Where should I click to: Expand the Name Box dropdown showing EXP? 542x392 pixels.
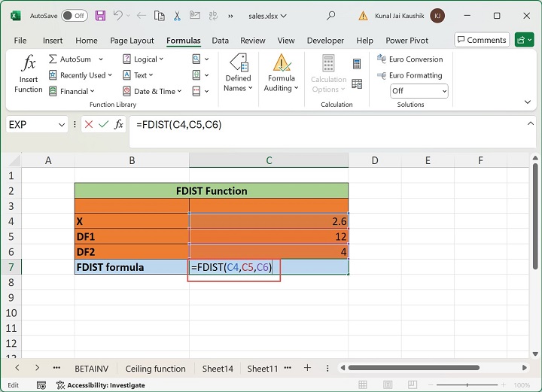62,124
